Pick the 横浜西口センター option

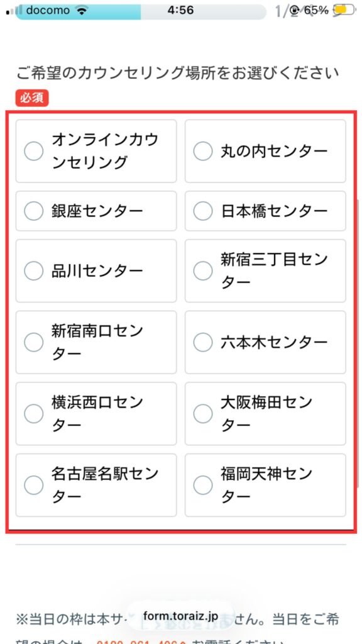click(33, 413)
